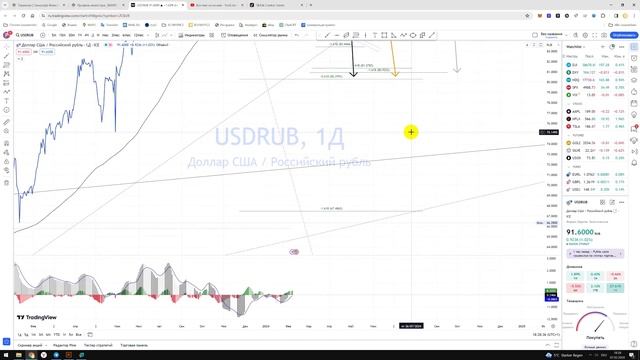The image size is (640, 360).
Task: Take a chart snapshot with camera icon
Action: click(x=604, y=36)
